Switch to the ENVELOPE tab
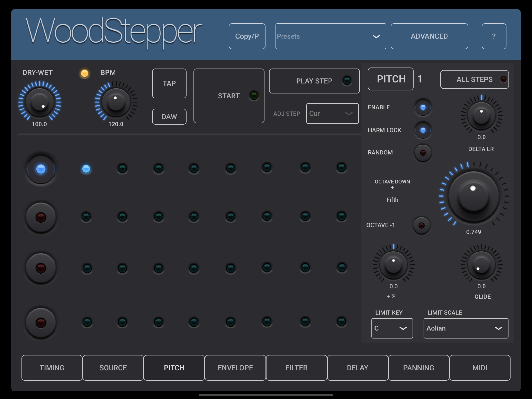The image size is (532, 399). click(235, 368)
